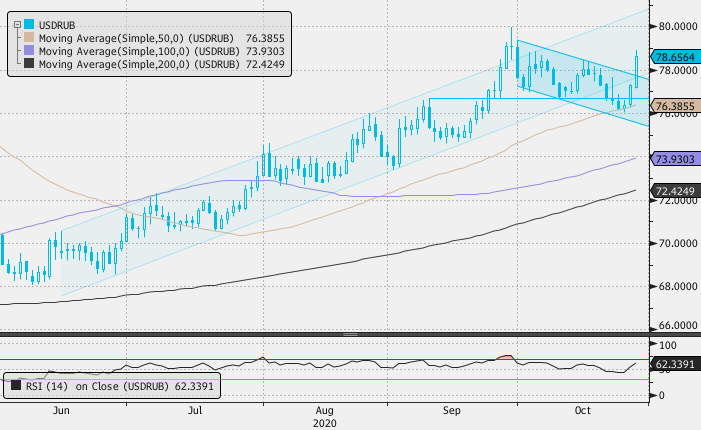
Task: Click the Aug label on time axis
Action: point(323,410)
